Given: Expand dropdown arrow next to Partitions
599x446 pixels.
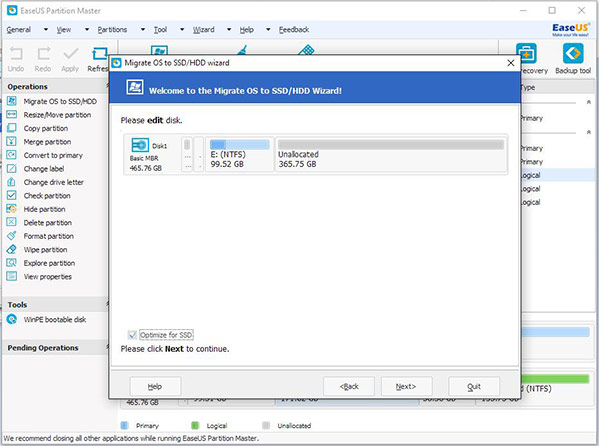Looking at the screenshot, I should click(142, 29).
